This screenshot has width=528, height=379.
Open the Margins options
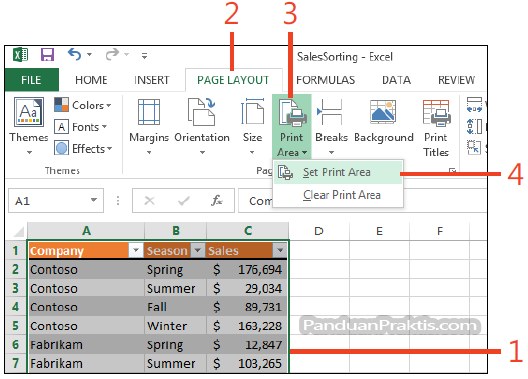pos(149,126)
